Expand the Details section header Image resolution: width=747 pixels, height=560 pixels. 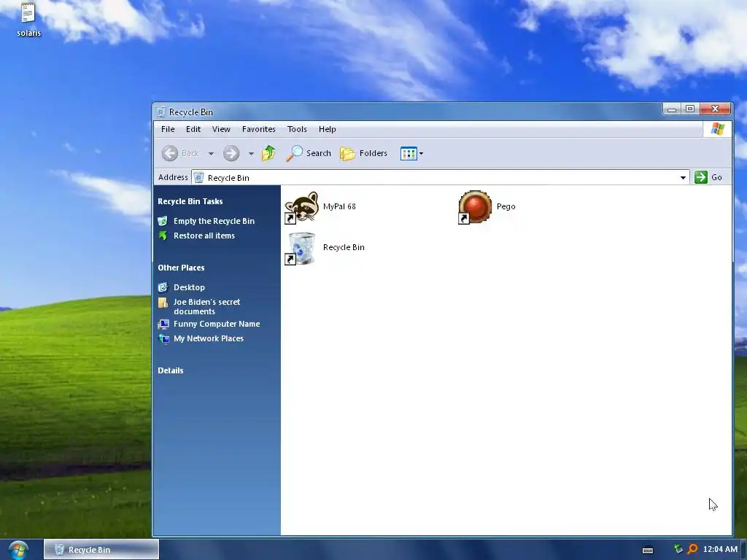pyautogui.click(x=171, y=370)
